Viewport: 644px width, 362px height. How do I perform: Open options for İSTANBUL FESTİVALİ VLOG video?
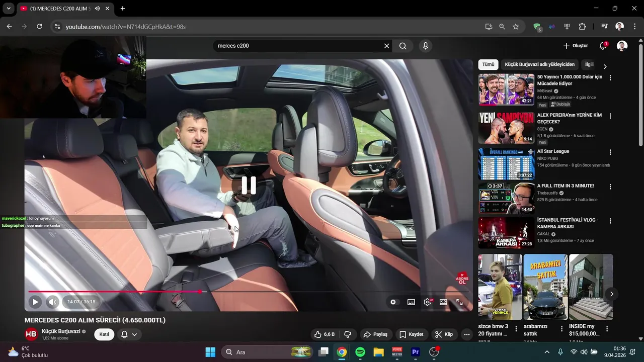610,221
